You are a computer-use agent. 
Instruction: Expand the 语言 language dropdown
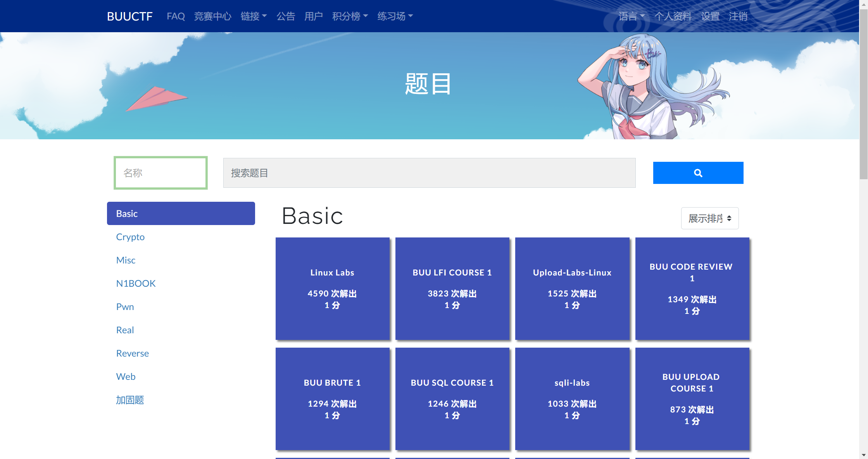(631, 16)
